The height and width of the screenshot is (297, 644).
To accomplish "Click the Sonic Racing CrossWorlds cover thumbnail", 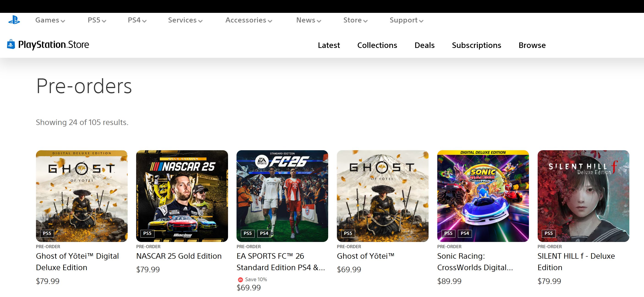I will (x=483, y=196).
